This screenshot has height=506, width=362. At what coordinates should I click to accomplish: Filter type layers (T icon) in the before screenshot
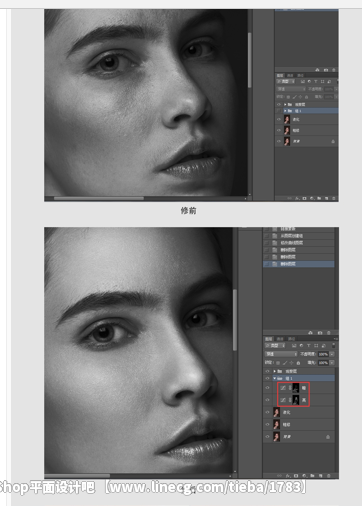316,81
